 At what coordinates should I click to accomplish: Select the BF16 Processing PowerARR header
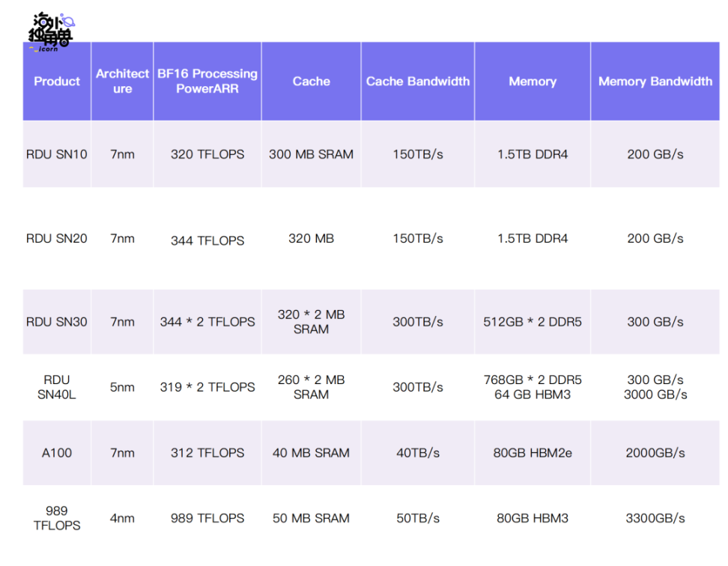[207, 81]
